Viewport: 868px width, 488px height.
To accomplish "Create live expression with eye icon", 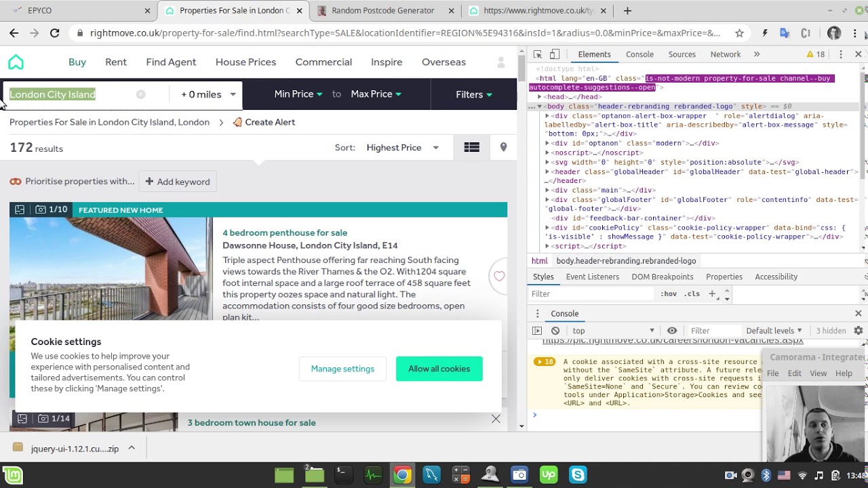I will tap(672, 331).
